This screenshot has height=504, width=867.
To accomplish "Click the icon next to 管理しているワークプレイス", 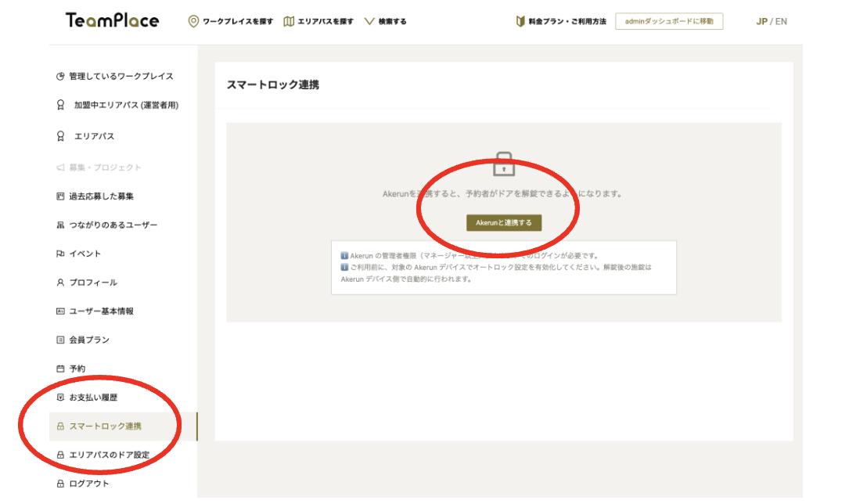I will (x=60, y=77).
